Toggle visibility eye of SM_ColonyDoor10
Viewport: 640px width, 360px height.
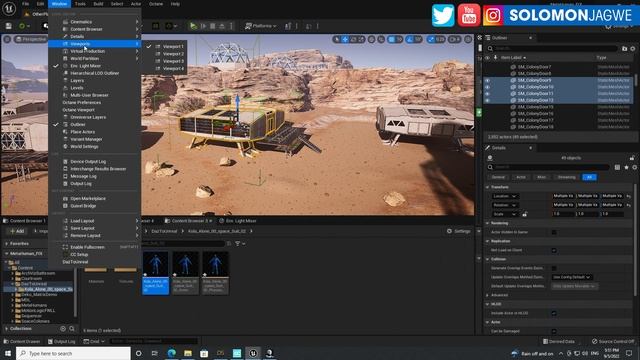pos(487,87)
